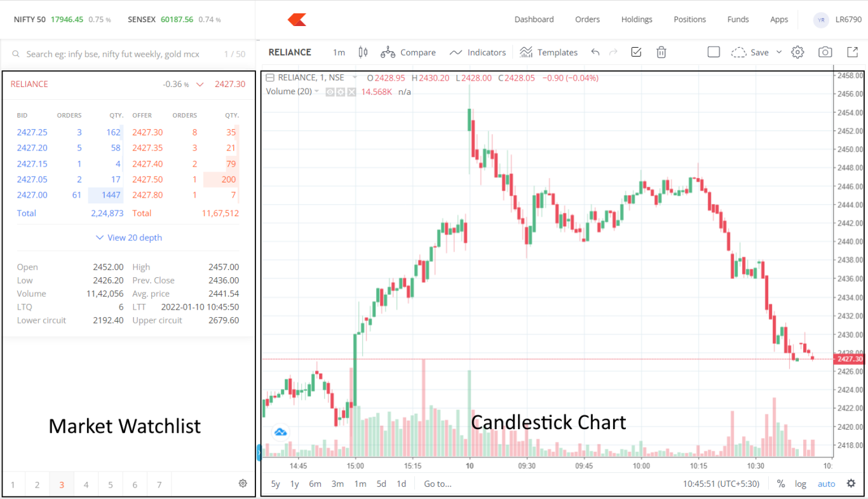868x499 pixels.
Task: Undo the last chart action
Action: 595,52
